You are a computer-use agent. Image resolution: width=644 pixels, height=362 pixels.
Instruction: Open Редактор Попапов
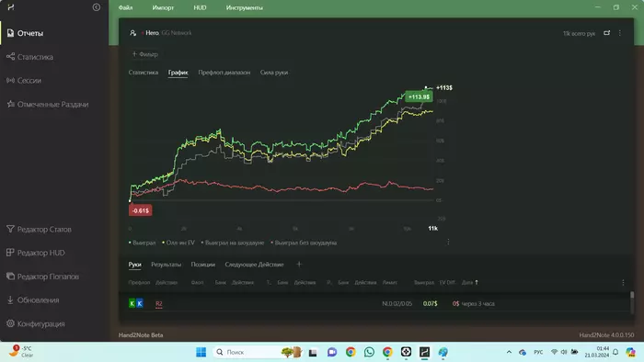tap(42, 277)
